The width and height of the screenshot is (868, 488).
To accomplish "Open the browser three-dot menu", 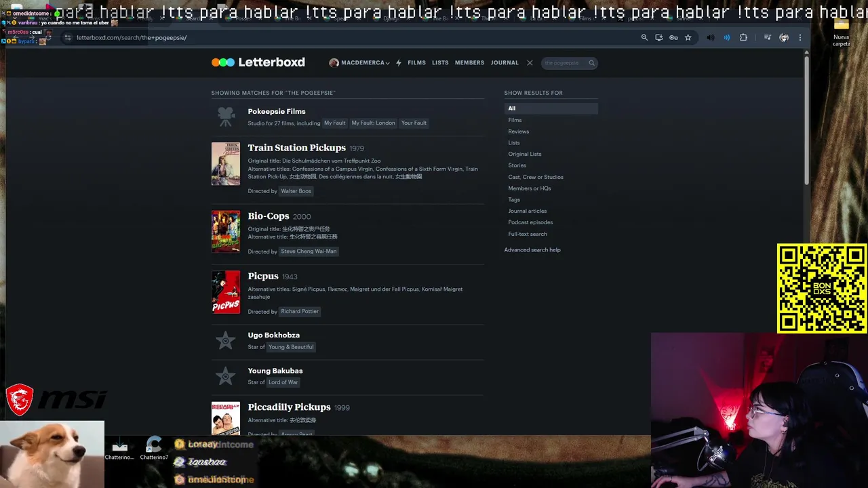I will click(800, 37).
